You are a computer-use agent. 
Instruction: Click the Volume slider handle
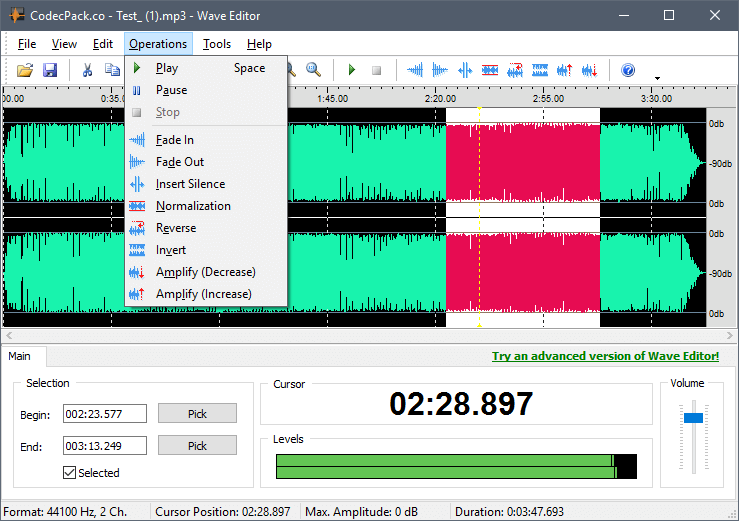pyautogui.click(x=694, y=417)
